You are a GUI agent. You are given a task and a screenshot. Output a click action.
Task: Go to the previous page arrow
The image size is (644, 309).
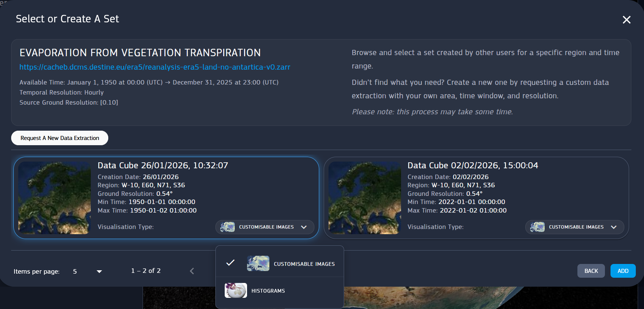click(192, 271)
